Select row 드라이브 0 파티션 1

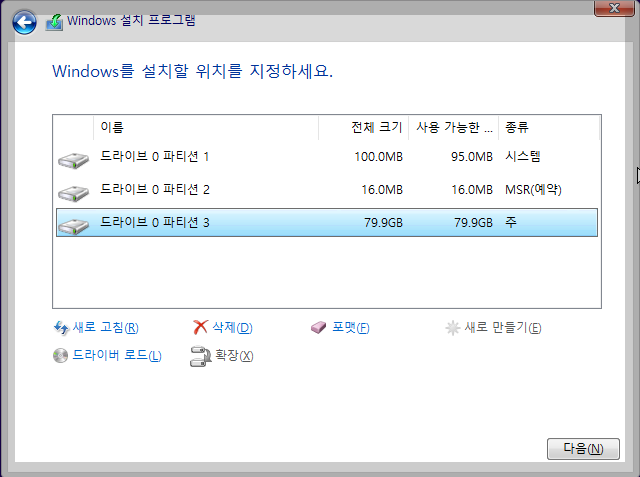click(327, 157)
